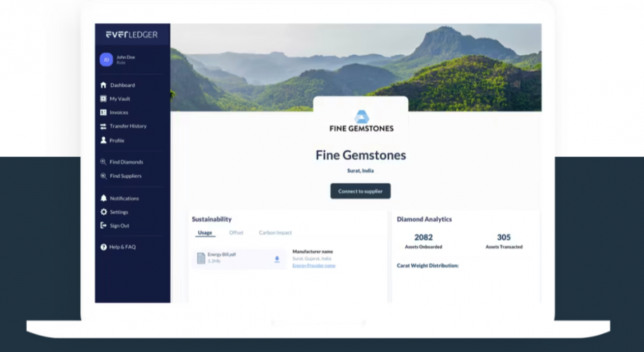Image resolution: width=644 pixels, height=352 pixels.
Task: Open Dashboard in the sidebar
Action: [x=122, y=85]
